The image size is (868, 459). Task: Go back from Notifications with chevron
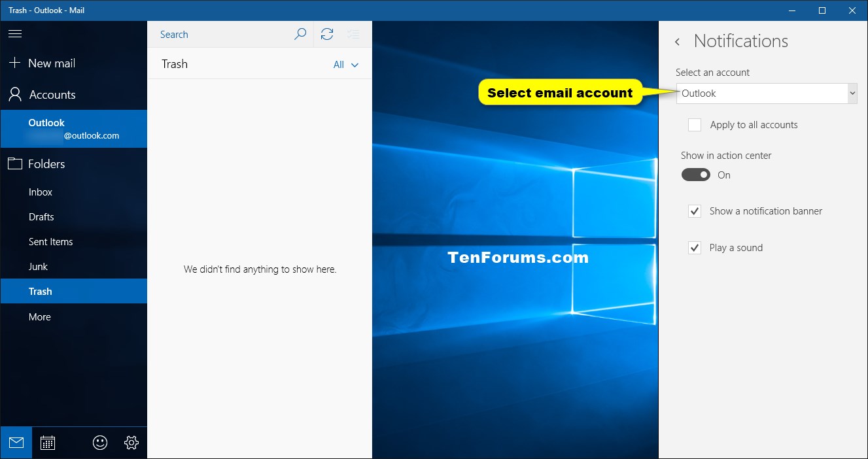coord(677,41)
